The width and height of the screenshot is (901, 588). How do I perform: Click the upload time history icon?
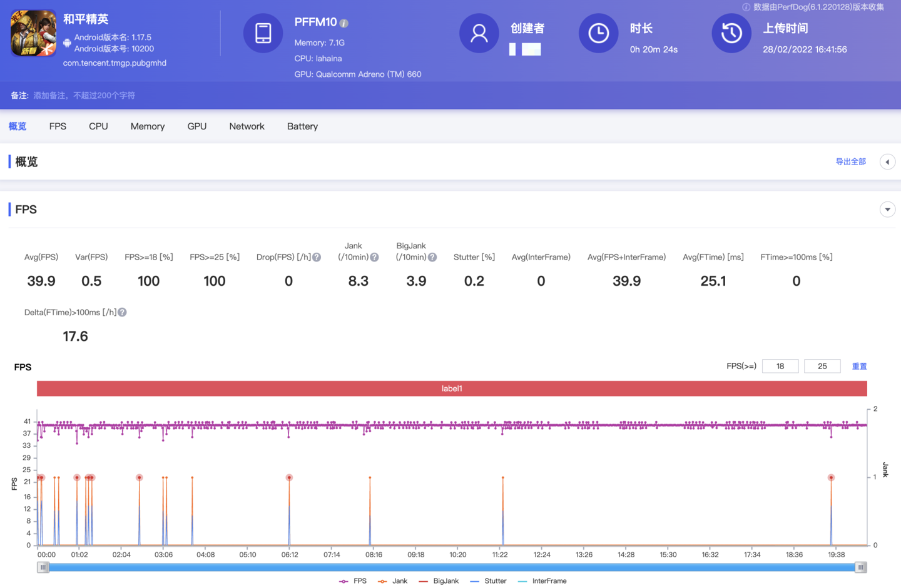[731, 33]
